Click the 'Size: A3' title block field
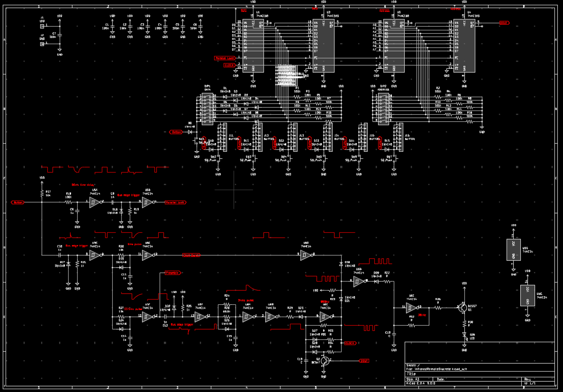The width and height of the screenshot is (563, 392). 413,379
